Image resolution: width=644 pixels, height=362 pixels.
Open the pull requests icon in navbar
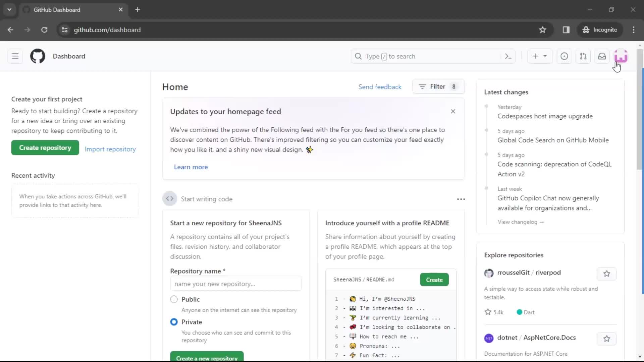pyautogui.click(x=583, y=56)
